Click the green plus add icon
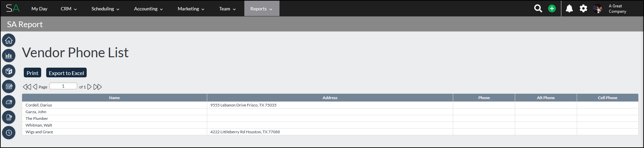This screenshot has width=644, height=148. (x=552, y=8)
